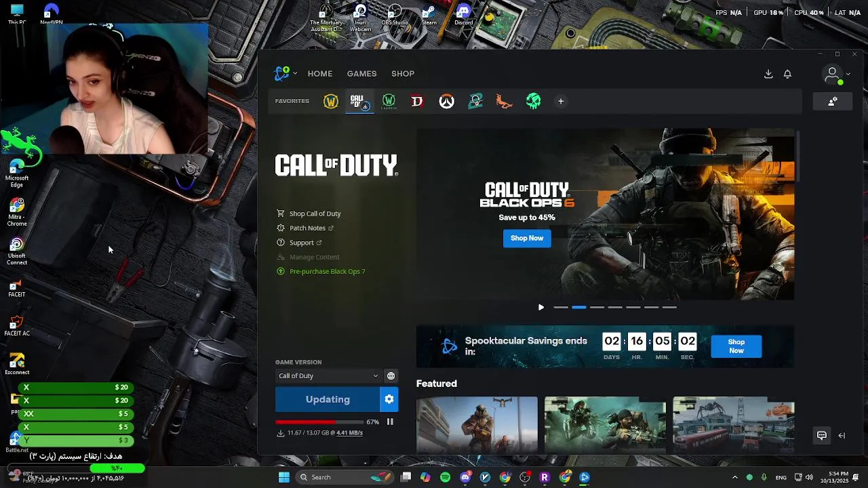Select Steam desktop shortcut
Screen dimensions: 868x488
429,15
